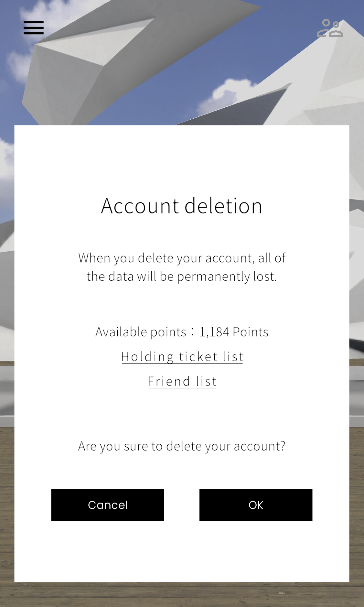The width and height of the screenshot is (364, 607).
Task: Open the Friend list link
Action: (x=182, y=382)
